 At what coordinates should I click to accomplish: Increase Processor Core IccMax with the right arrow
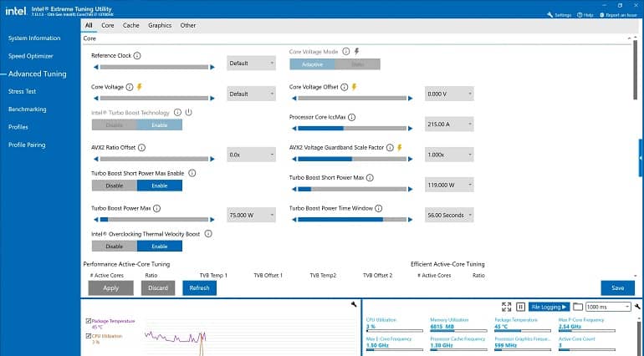click(411, 129)
